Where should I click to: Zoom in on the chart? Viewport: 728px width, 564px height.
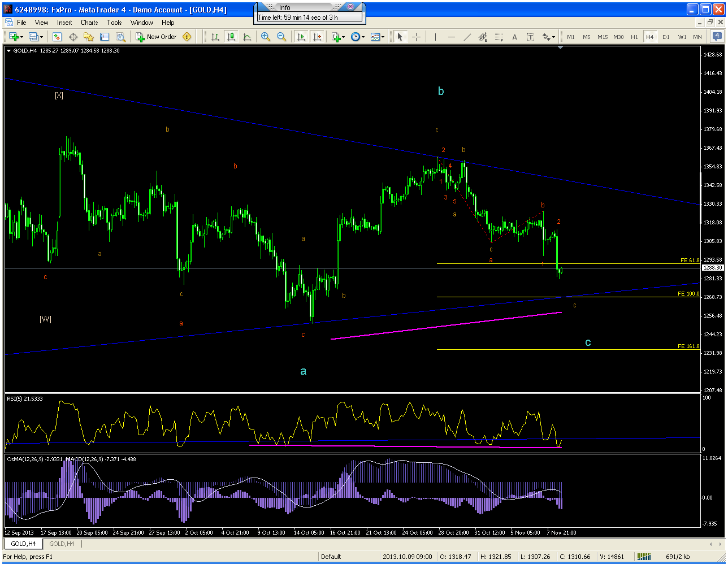(265, 37)
